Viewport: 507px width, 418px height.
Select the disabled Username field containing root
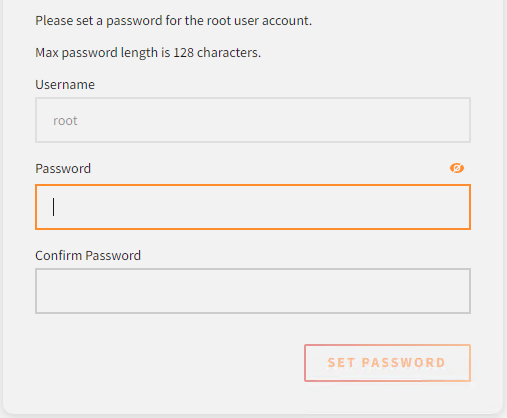click(253, 120)
